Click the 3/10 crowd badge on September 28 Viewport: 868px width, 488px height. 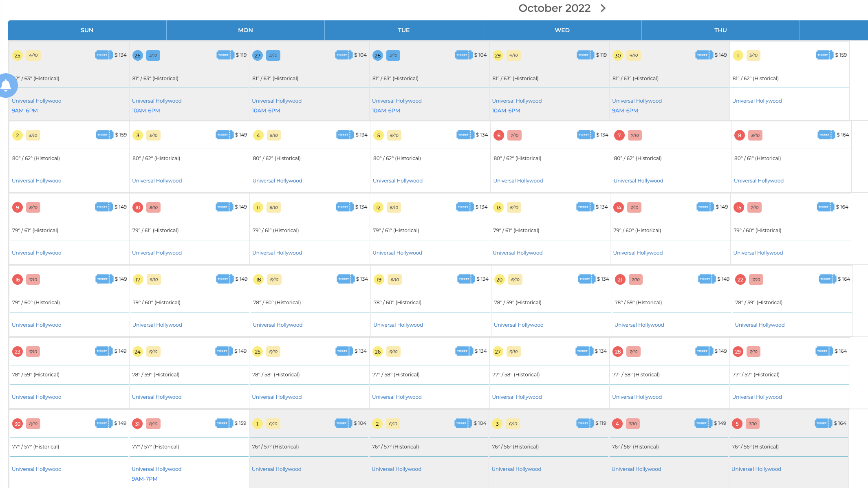[x=393, y=55]
